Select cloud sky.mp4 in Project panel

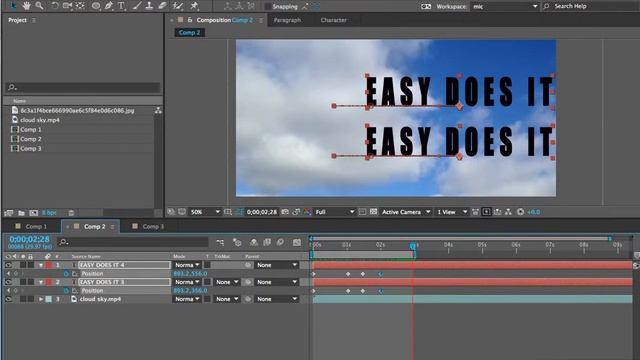click(40, 120)
